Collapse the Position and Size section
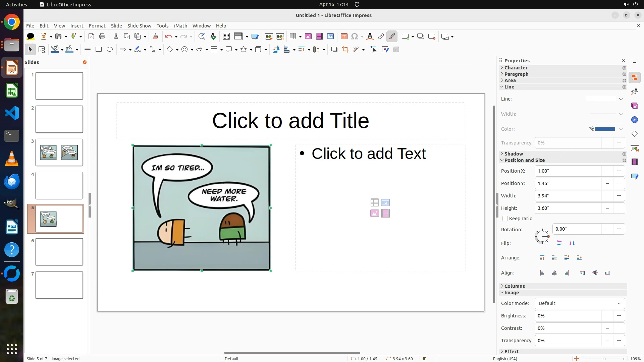The image size is (644, 362). click(x=524, y=160)
